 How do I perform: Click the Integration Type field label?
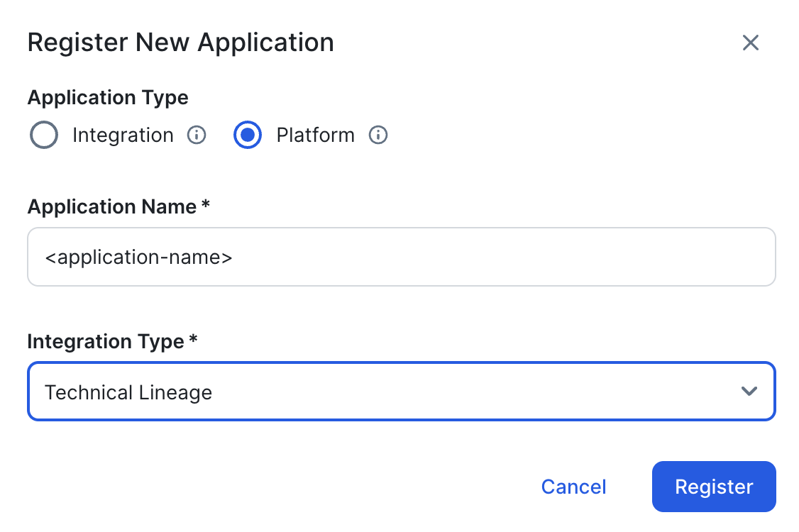105,342
